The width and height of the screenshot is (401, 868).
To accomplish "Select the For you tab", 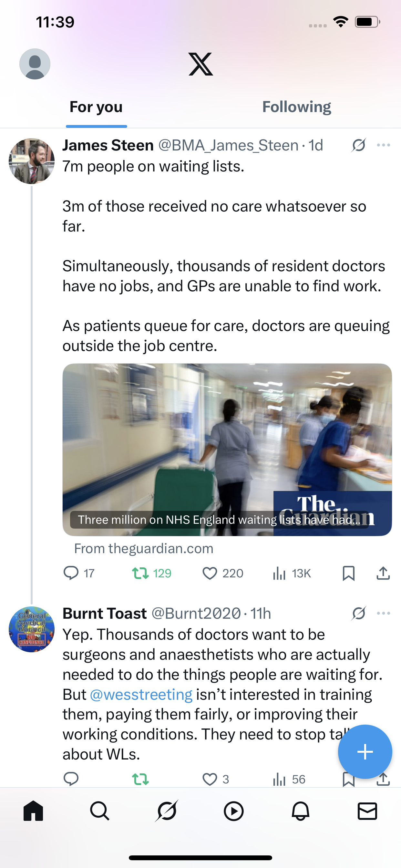I will pyautogui.click(x=96, y=107).
